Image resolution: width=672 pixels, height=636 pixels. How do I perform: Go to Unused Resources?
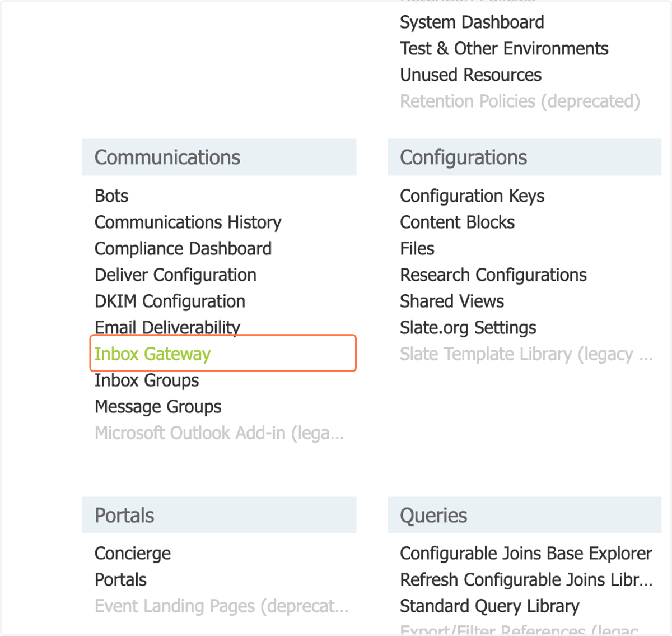pyautogui.click(x=470, y=75)
